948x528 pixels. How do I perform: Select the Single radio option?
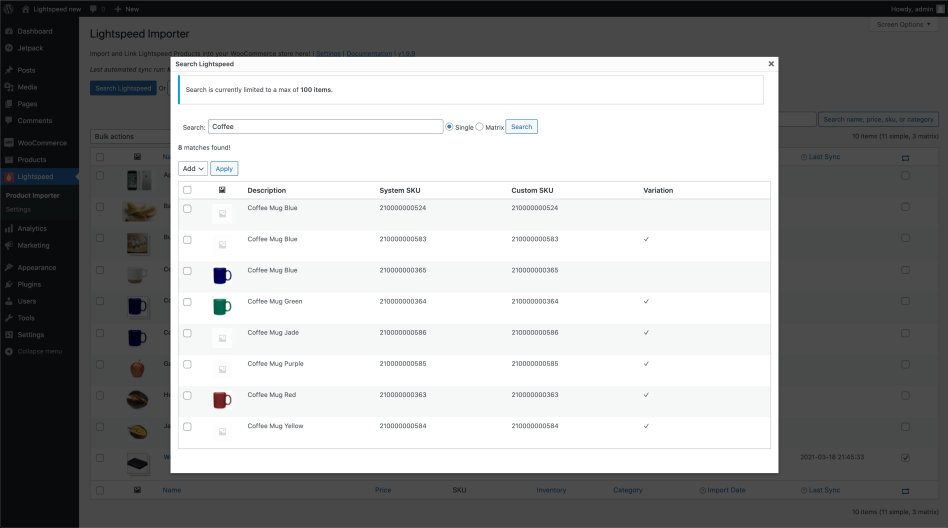(449, 127)
